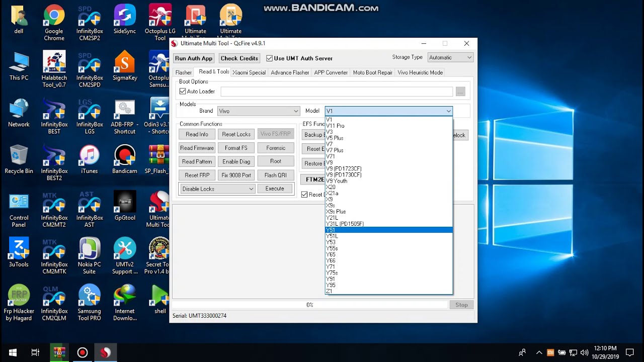Open the This PC icon
This screenshot has height=362, width=644.
pos(19,66)
